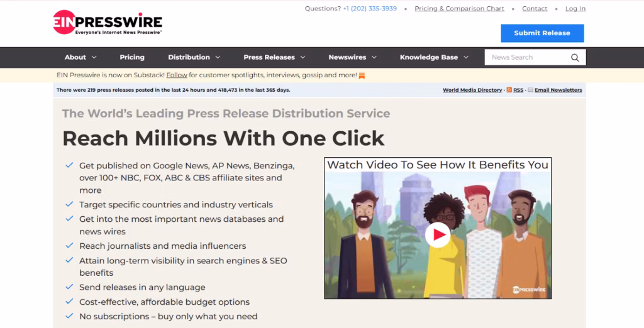Image resolution: width=644 pixels, height=328 pixels.
Task: Click the orange RSS feed icon
Action: pyautogui.click(x=509, y=90)
